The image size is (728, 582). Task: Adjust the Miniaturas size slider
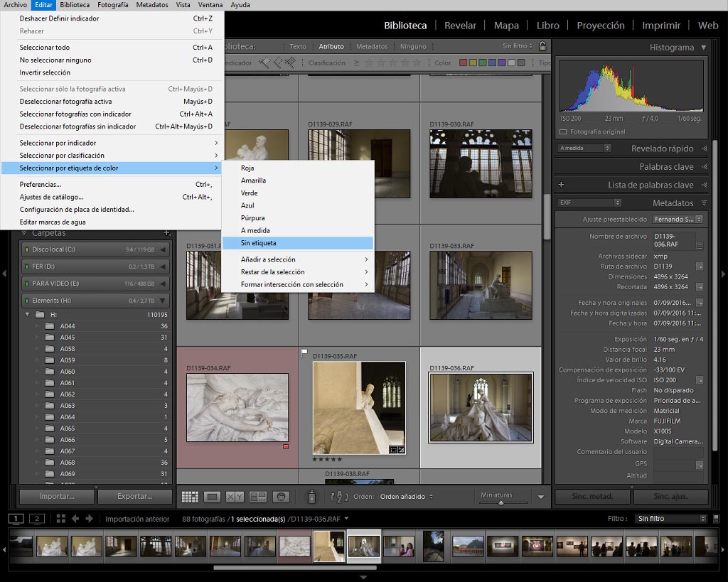(x=501, y=502)
